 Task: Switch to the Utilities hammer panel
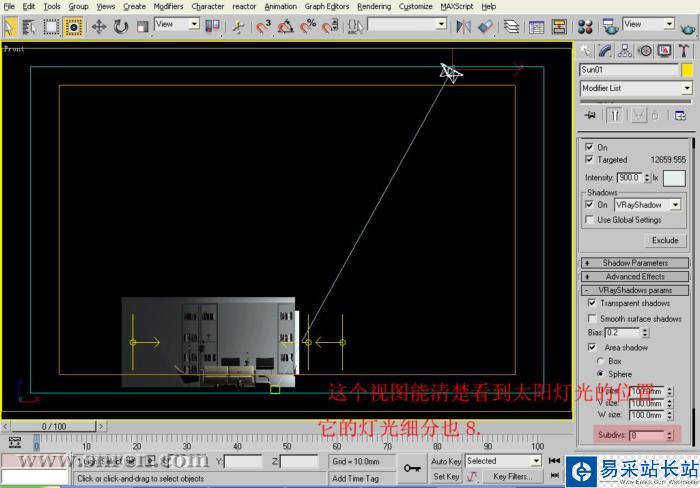(684, 51)
